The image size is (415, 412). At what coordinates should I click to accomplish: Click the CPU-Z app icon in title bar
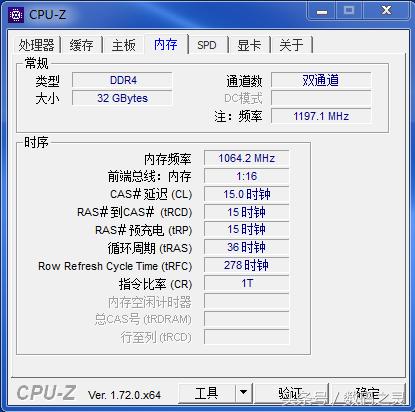coord(16,15)
